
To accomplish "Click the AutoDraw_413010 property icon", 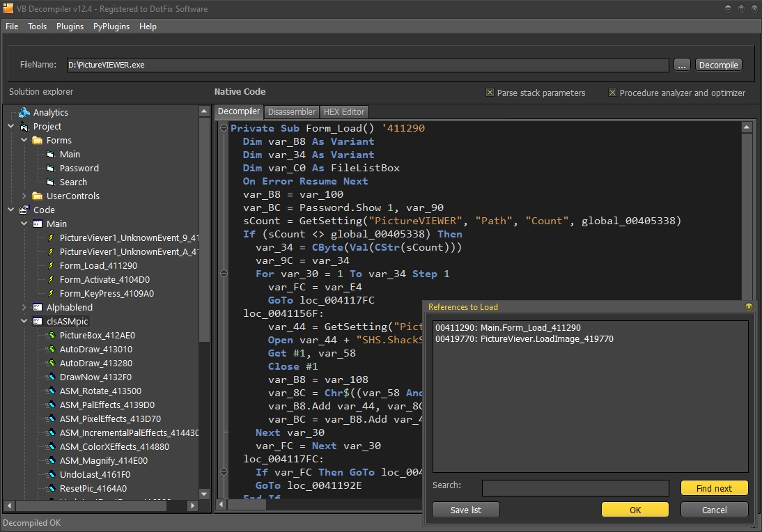I will (x=51, y=350).
